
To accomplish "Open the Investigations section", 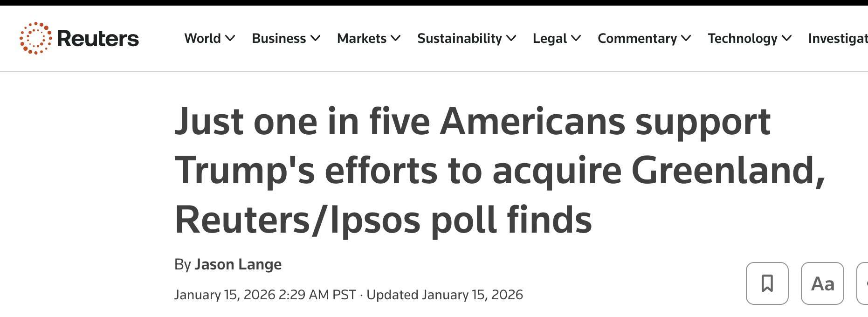I will click(839, 39).
